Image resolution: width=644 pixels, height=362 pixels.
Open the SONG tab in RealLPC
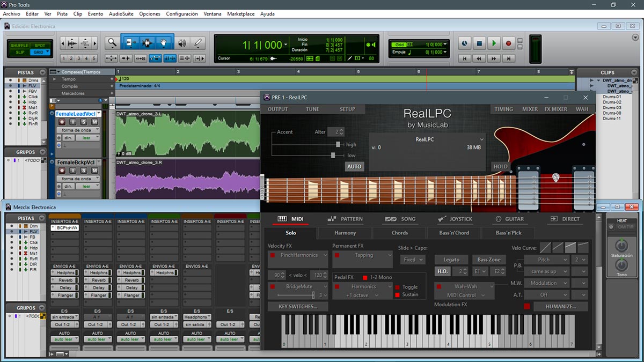[400, 219]
